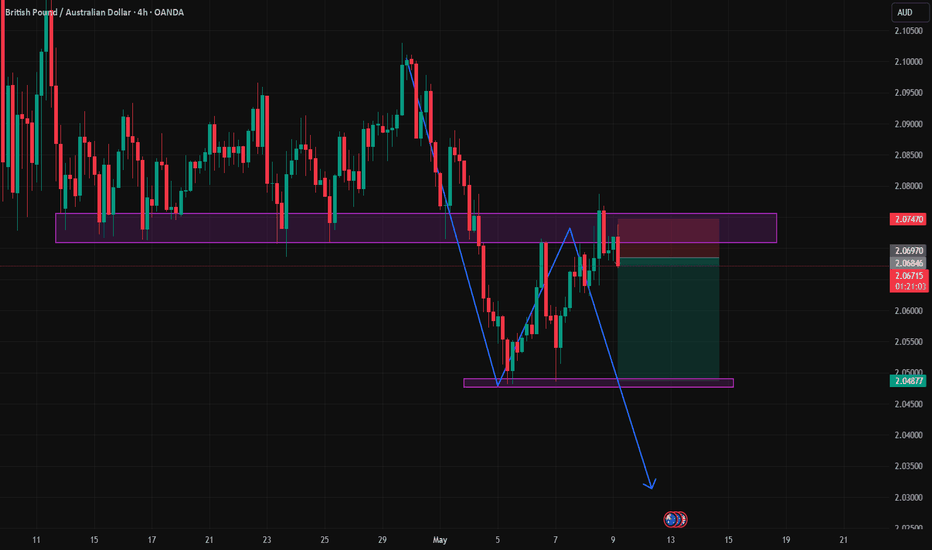Select the red 2.07470 stop-loss price label
This screenshot has height=550, width=932.
point(908,219)
